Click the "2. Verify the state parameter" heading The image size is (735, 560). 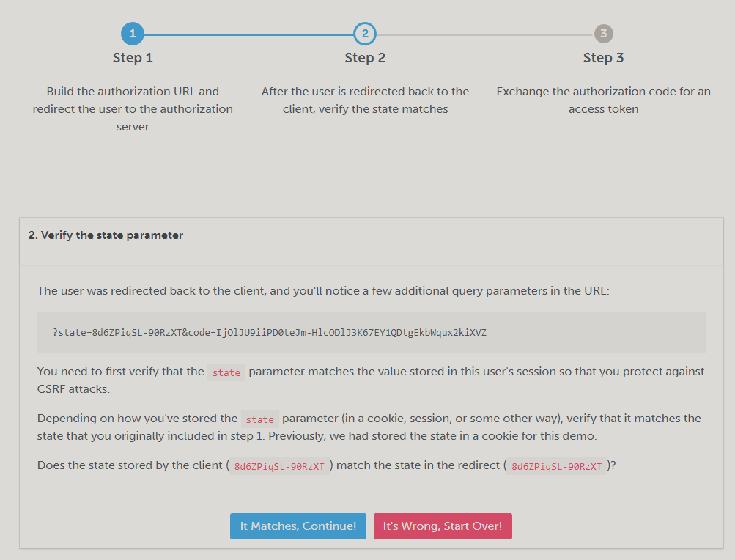click(106, 235)
